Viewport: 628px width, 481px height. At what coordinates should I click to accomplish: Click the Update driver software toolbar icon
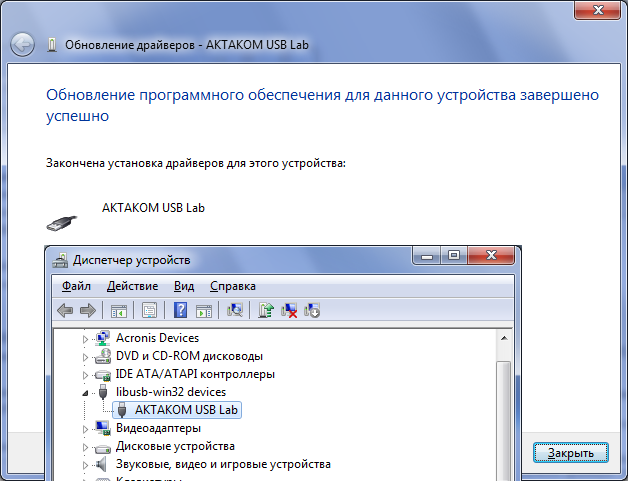[x=267, y=310]
